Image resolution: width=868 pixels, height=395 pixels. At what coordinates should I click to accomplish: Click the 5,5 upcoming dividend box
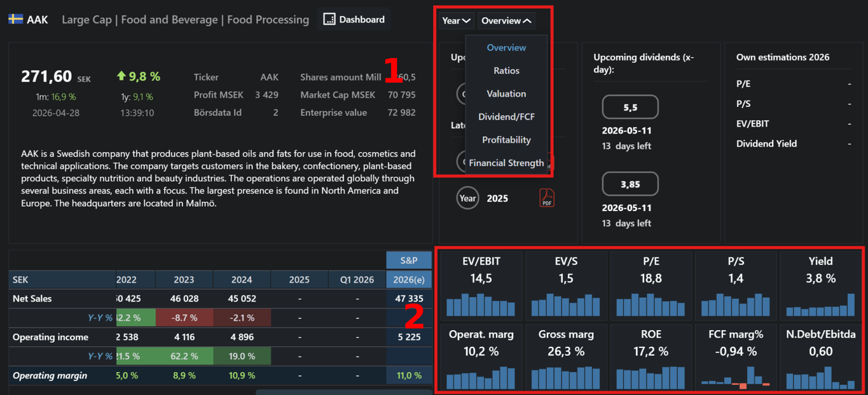630,107
